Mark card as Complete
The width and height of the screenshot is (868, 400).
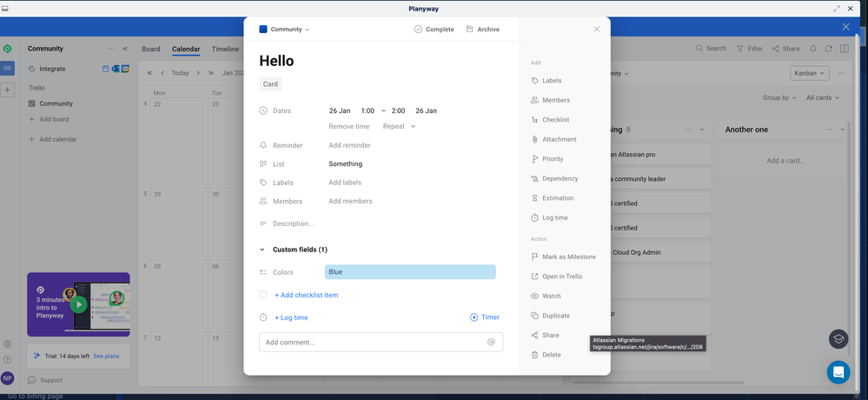click(434, 30)
